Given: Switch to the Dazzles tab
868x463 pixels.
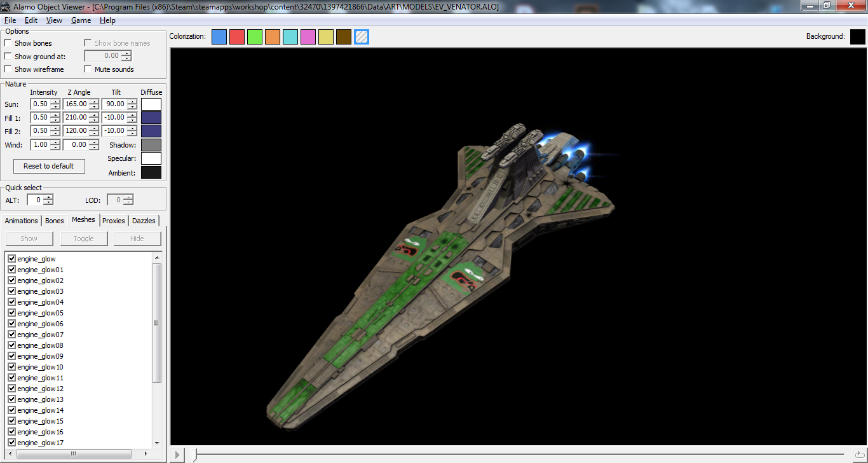Looking at the screenshot, I should 144,221.
